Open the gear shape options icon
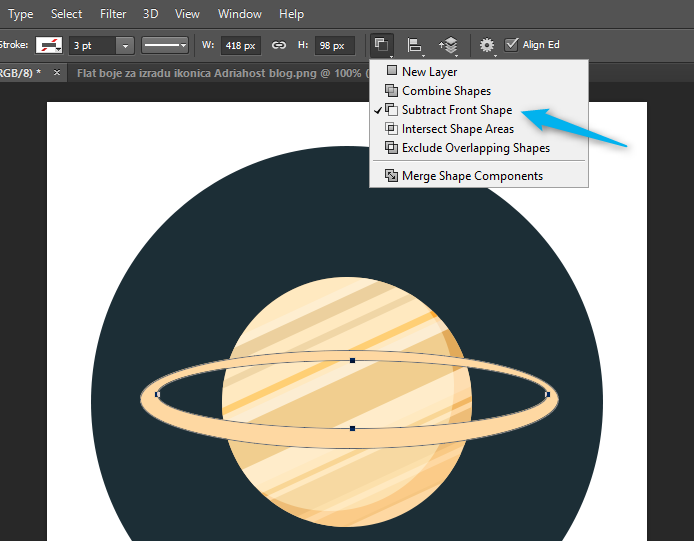 [487, 45]
